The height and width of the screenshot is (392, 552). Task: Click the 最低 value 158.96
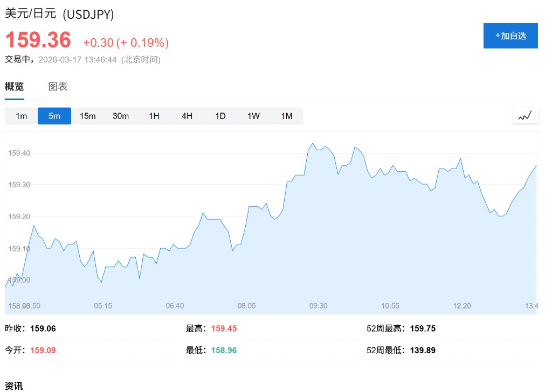224,350
